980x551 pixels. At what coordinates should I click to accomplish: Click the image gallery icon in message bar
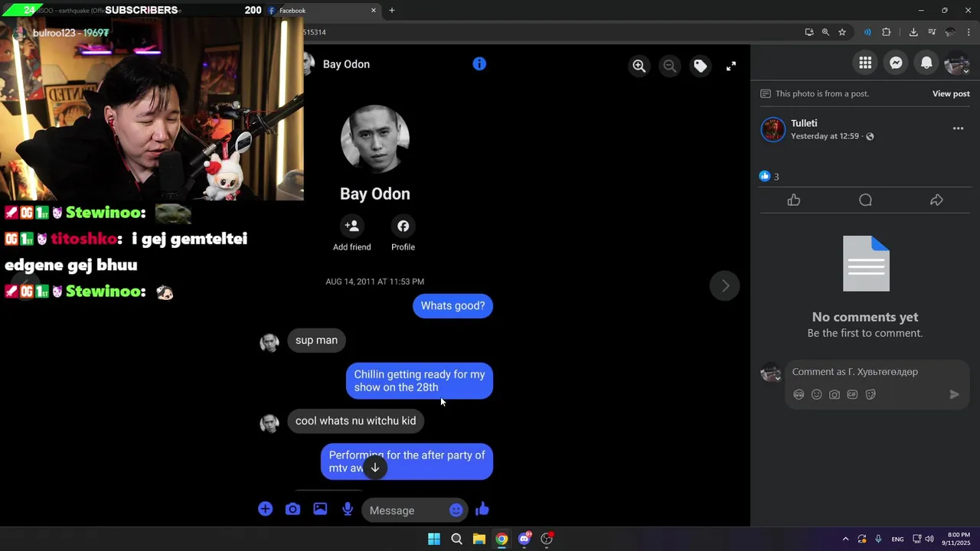320,509
